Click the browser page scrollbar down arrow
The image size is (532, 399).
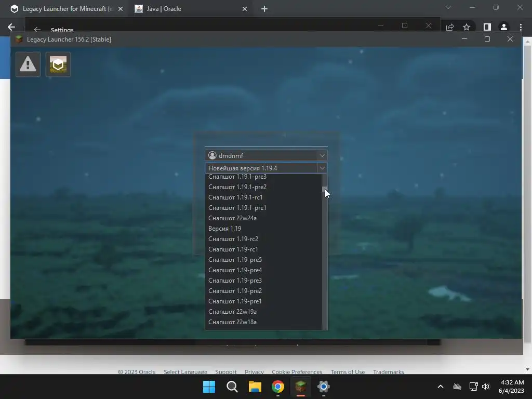pyautogui.click(x=527, y=369)
